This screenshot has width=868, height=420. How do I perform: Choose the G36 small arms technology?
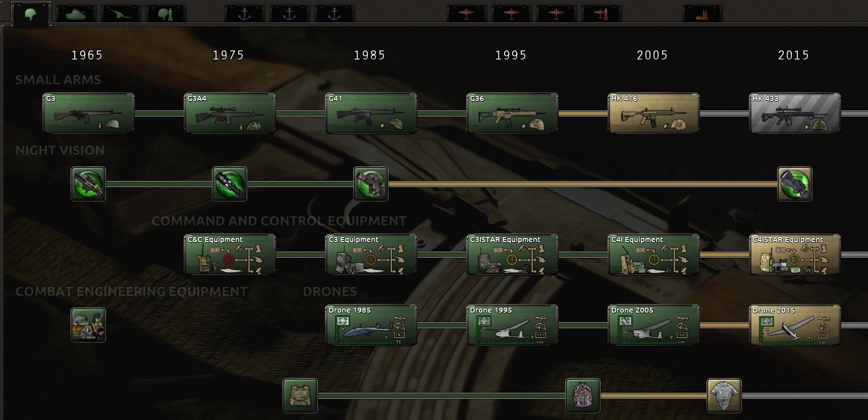512,113
